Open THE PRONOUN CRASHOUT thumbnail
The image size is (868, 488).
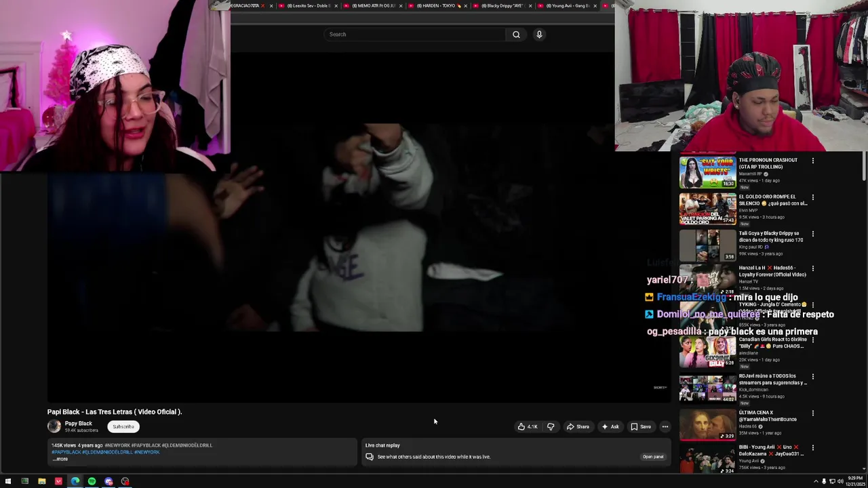pyautogui.click(x=708, y=173)
